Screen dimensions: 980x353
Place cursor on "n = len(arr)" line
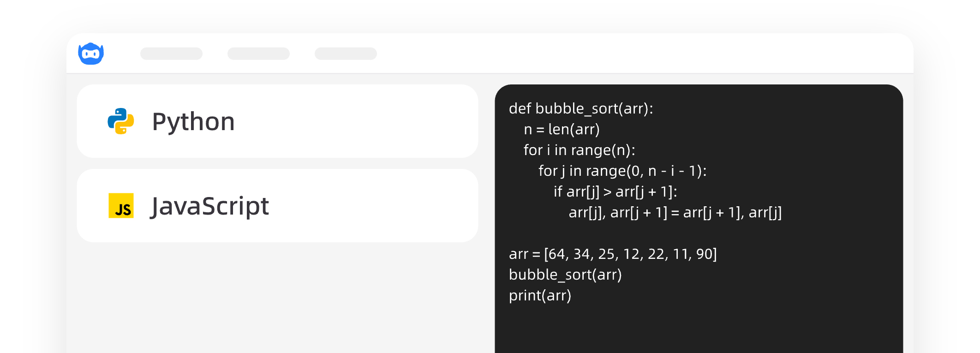pyautogui.click(x=562, y=130)
